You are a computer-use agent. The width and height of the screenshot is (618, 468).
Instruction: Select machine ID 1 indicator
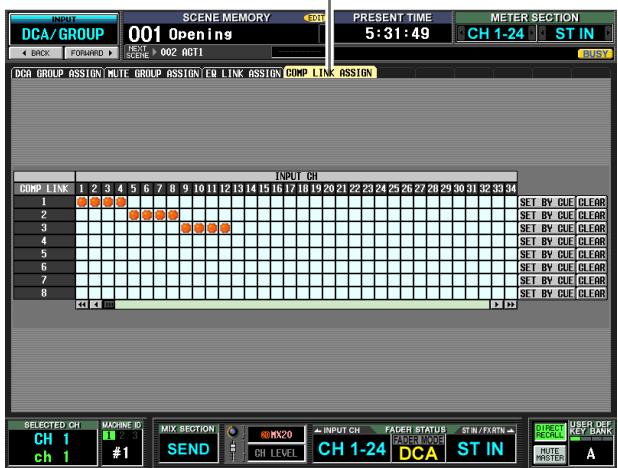[108, 435]
